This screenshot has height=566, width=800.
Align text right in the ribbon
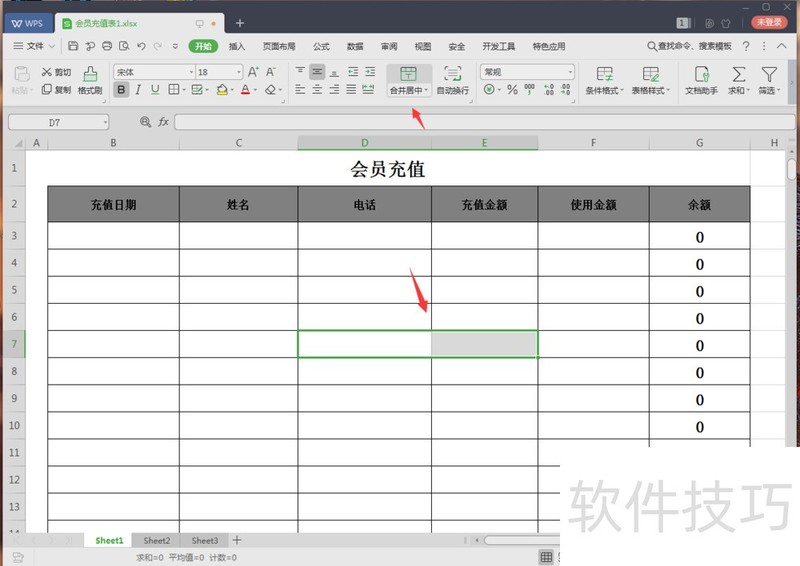334,90
